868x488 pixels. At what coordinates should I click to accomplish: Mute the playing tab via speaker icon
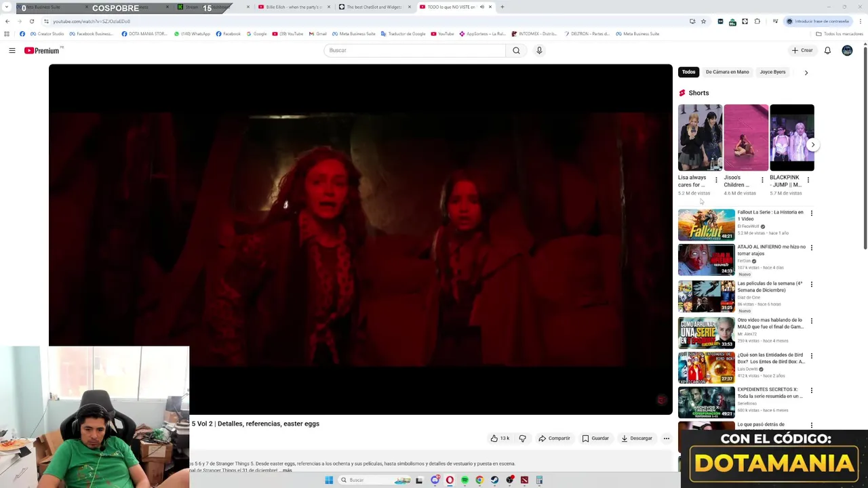tap(481, 7)
